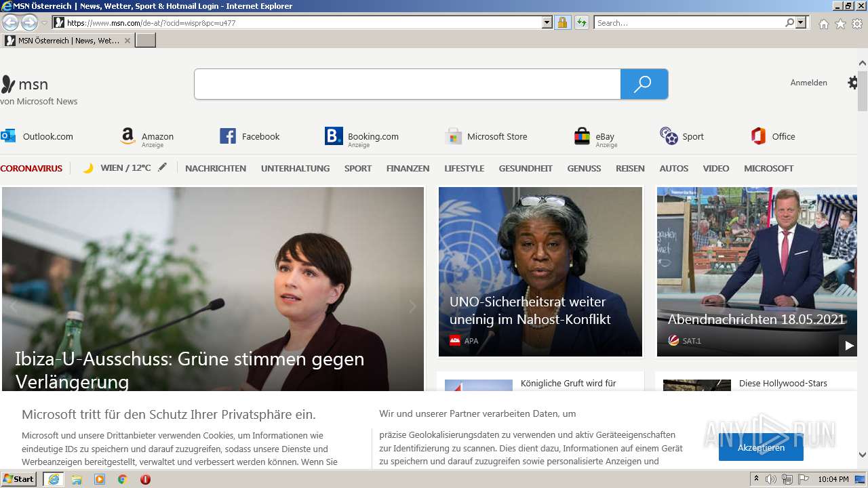868x488 pixels.
Task: Open the eBay shortcut
Action: 595,136
